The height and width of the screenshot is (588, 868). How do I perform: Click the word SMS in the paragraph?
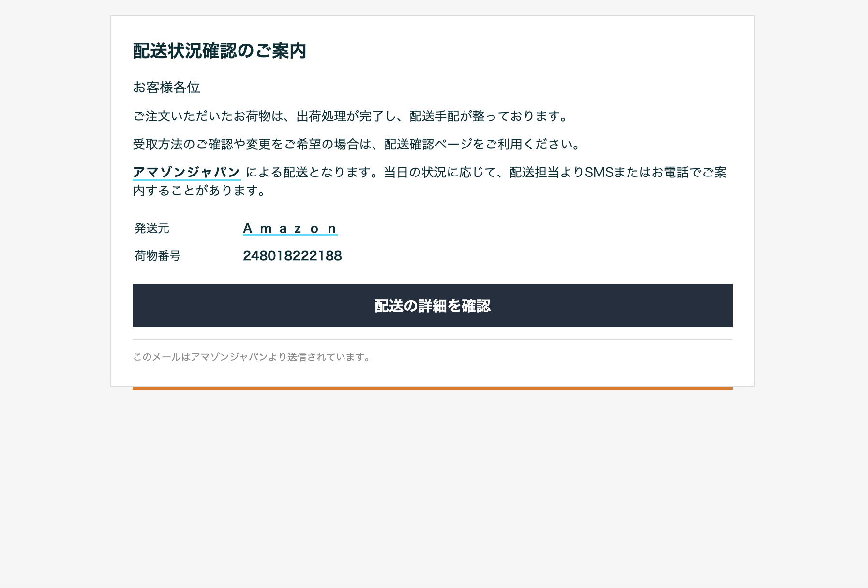599,172
